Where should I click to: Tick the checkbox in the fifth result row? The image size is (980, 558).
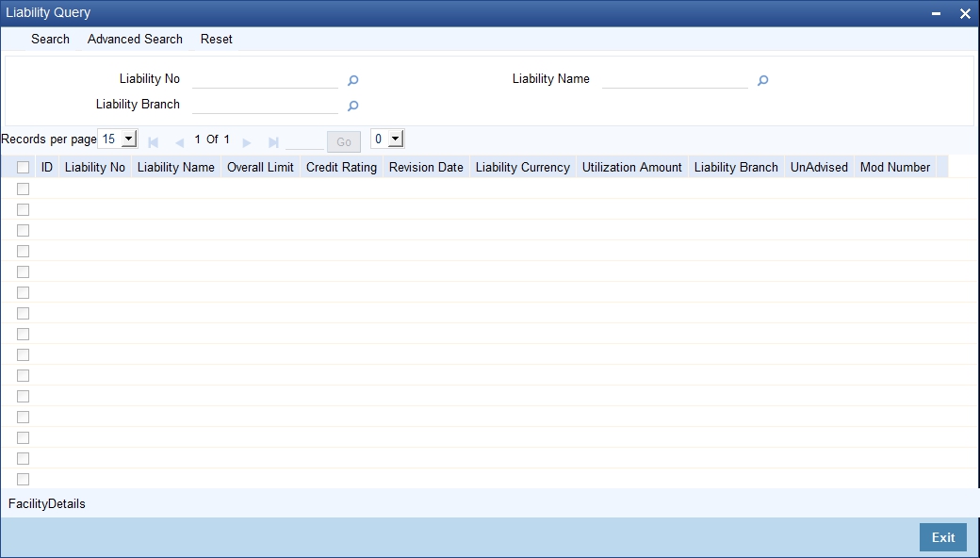click(x=24, y=271)
